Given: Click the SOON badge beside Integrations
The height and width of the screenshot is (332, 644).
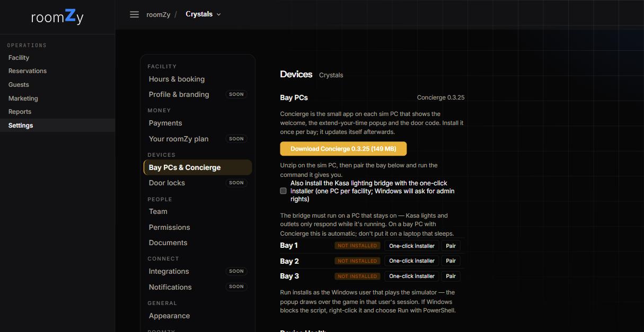Looking at the screenshot, I should pos(236,271).
